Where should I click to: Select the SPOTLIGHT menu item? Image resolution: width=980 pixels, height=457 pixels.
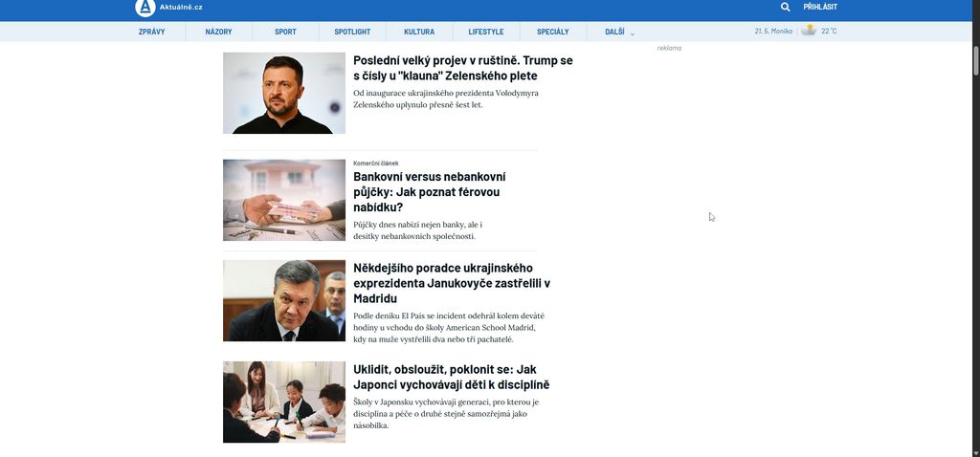[352, 32]
